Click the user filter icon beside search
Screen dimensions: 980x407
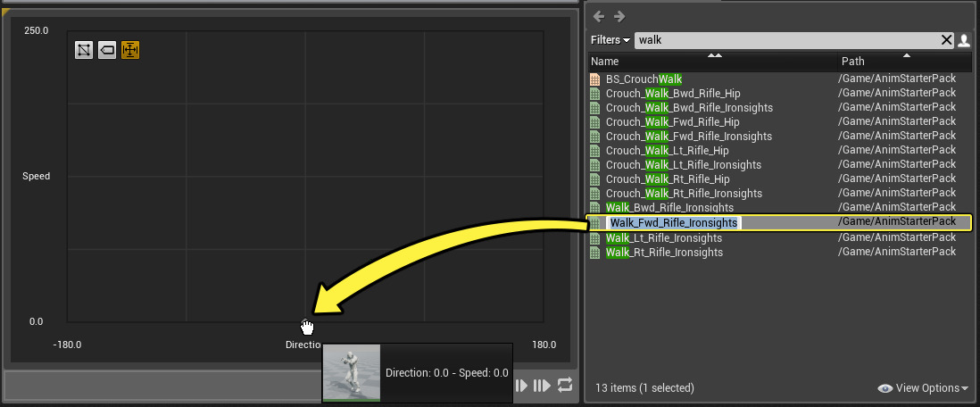[x=964, y=40]
